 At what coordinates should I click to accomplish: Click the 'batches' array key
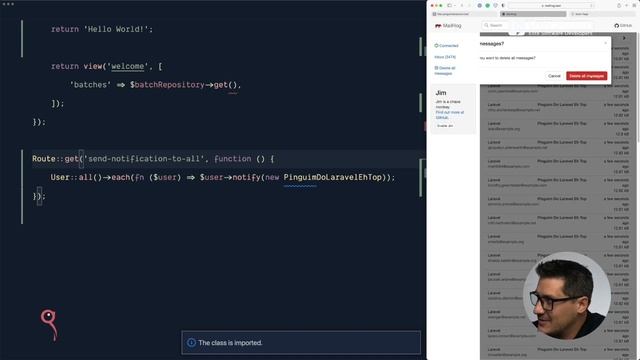(x=90, y=85)
